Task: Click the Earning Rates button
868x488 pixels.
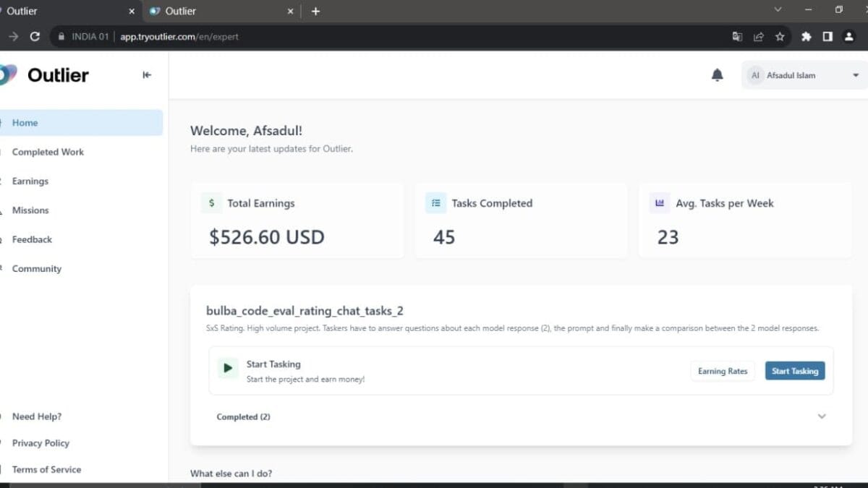Action: click(x=723, y=371)
